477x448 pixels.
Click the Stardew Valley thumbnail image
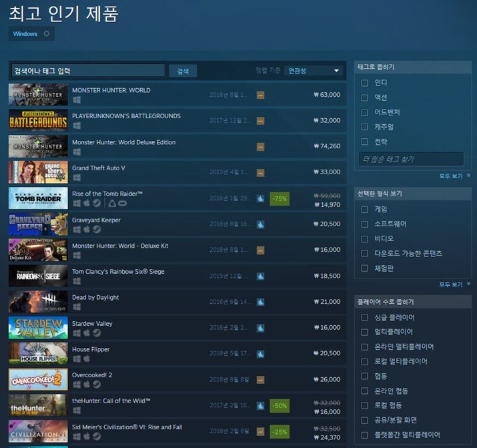point(38,328)
